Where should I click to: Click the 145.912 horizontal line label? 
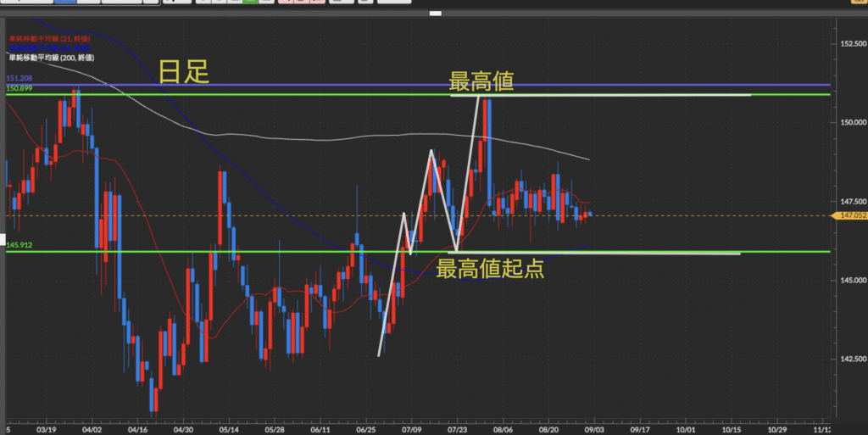[x=19, y=245]
